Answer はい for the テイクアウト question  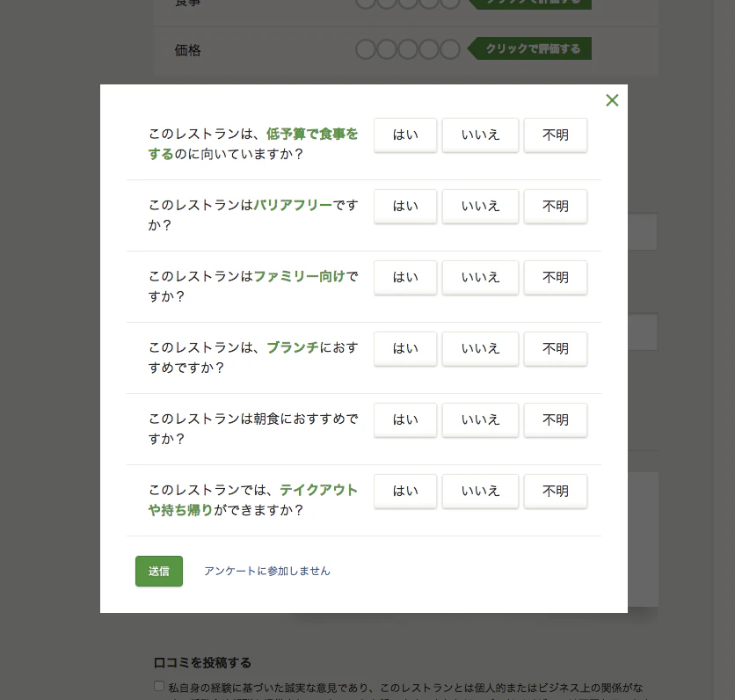tap(405, 492)
